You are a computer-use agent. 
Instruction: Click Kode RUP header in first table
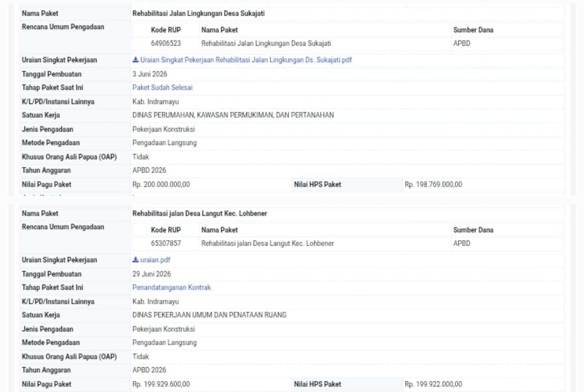[x=166, y=30]
